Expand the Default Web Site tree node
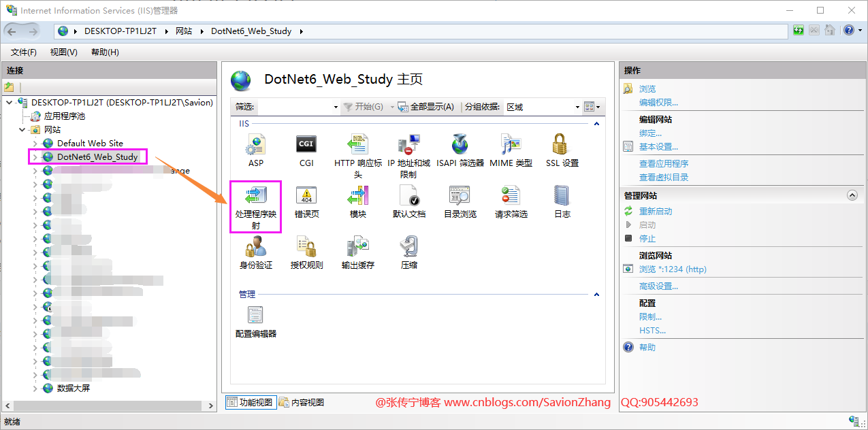The height and width of the screenshot is (430, 868). [35, 144]
